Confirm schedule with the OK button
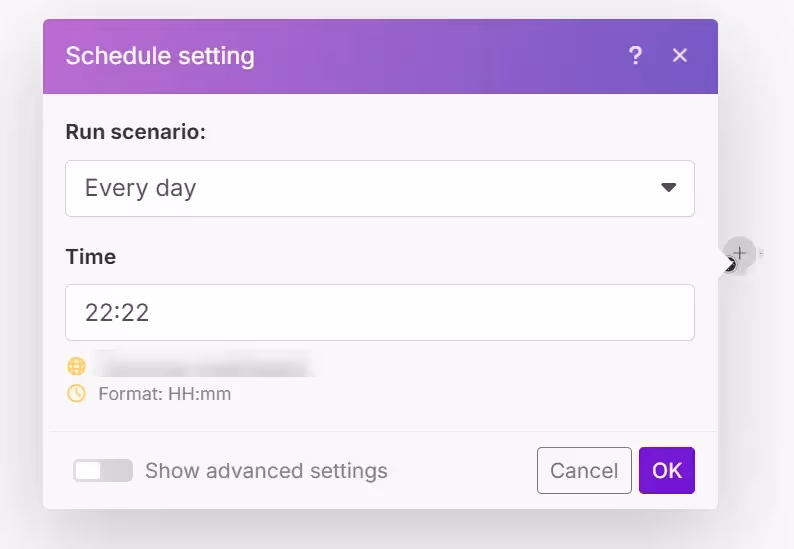This screenshot has width=794, height=549. point(667,471)
